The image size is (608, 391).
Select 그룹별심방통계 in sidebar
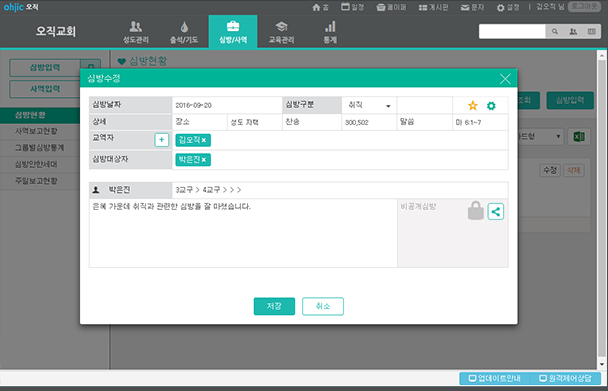tap(40, 148)
